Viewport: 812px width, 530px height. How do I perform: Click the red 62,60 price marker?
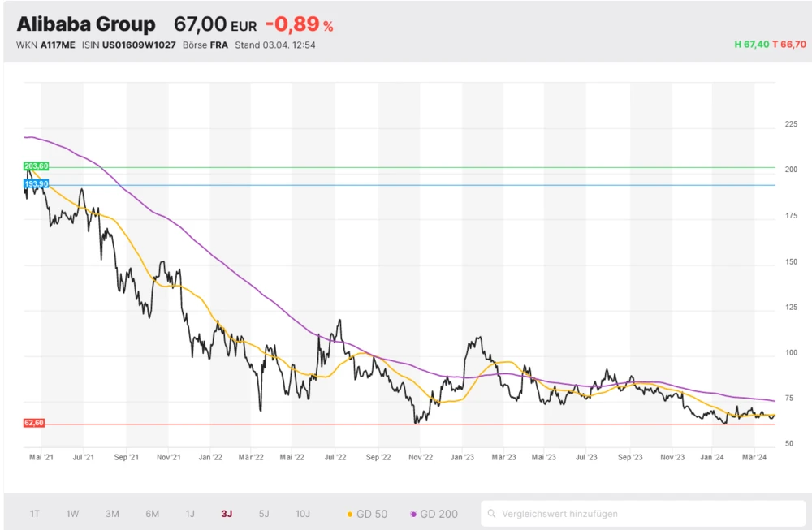click(x=34, y=423)
